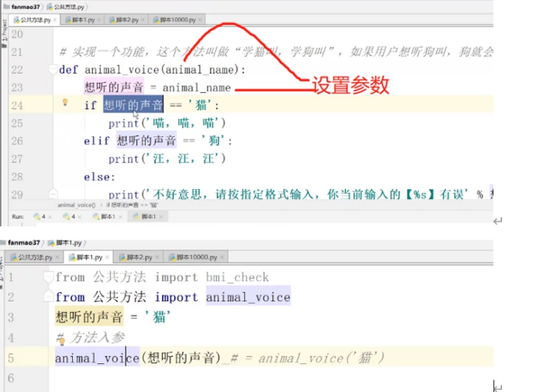The height and width of the screenshot is (392, 537).
Task: Close the 脚本10000.py tab in upper editor
Action: pyautogui.click(x=200, y=20)
